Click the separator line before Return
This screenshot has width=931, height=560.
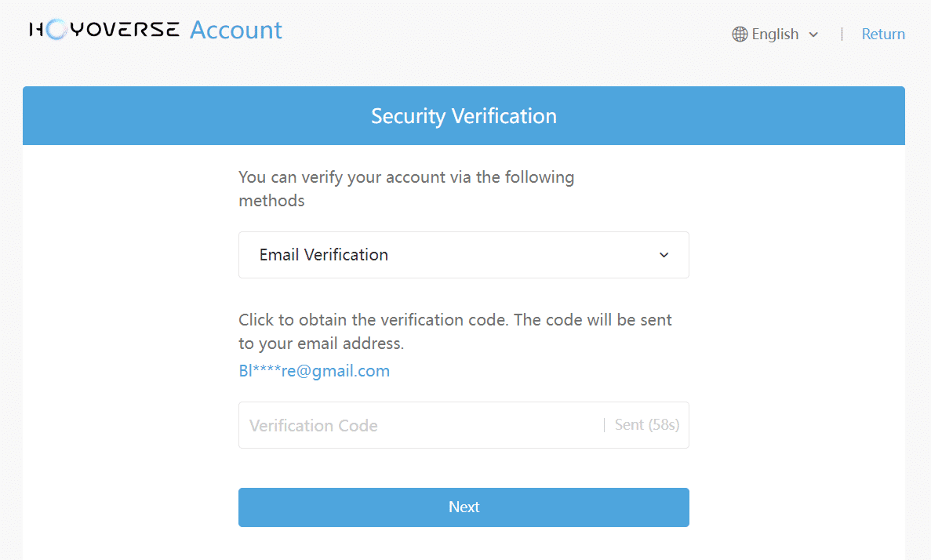click(x=842, y=35)
